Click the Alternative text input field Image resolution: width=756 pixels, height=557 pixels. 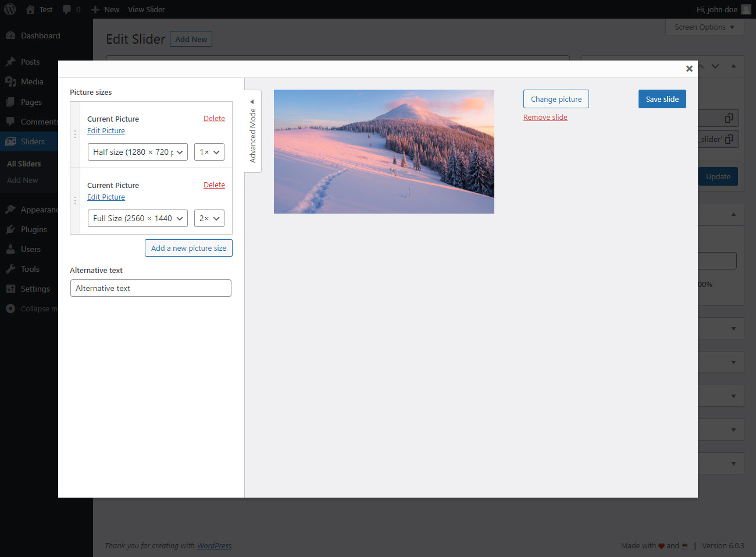click(151, 288)
